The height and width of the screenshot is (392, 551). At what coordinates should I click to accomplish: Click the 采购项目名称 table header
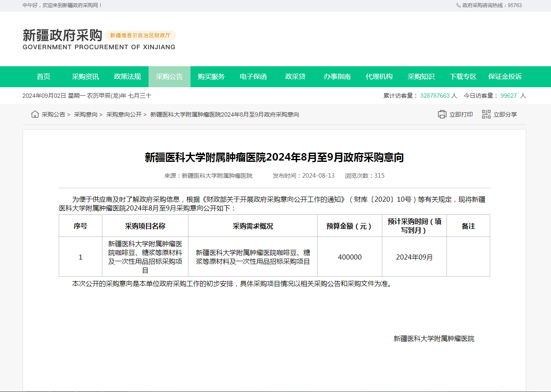tap(145, 226)
